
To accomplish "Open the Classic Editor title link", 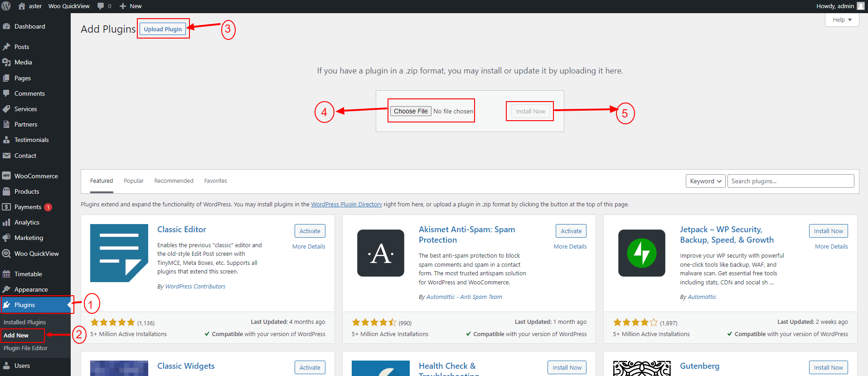I will (x=182, y=230).
